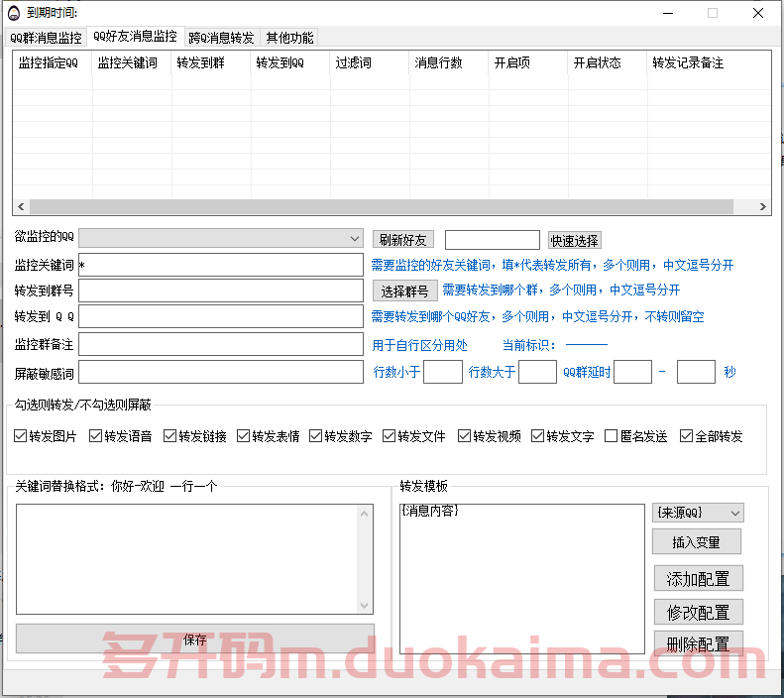Image resolution: width=784 pixels, height=698 pixels.
Task: Expand the {来源QQ} variable dropdown
Action: [734, 513]
